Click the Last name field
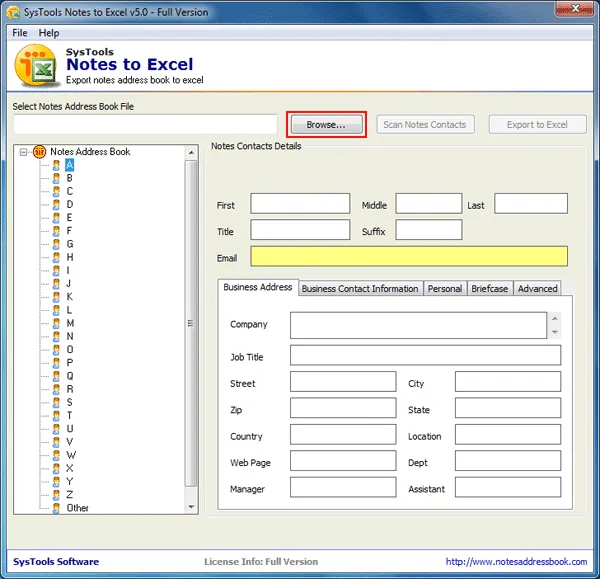 [531, 204]
